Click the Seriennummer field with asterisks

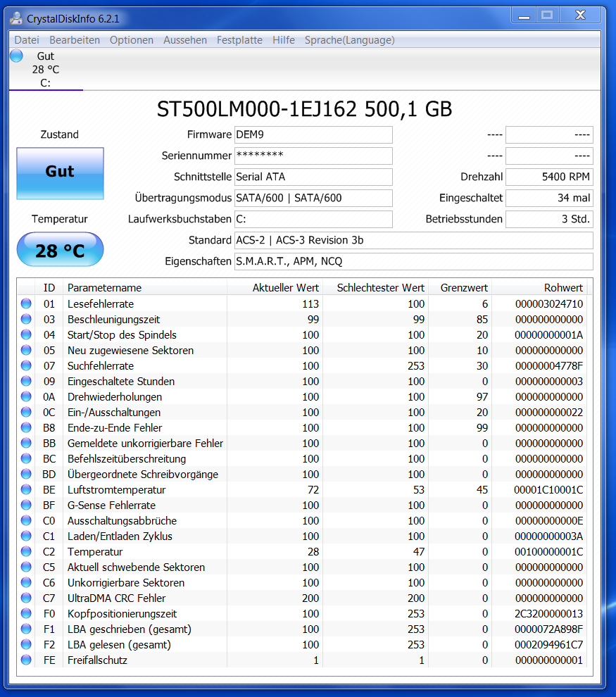point(313,156)
